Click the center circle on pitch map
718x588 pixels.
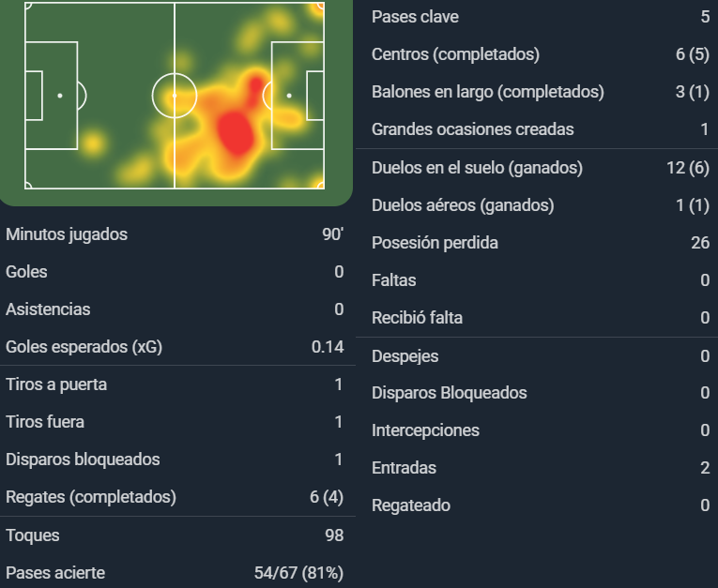[x=175, y=96]
